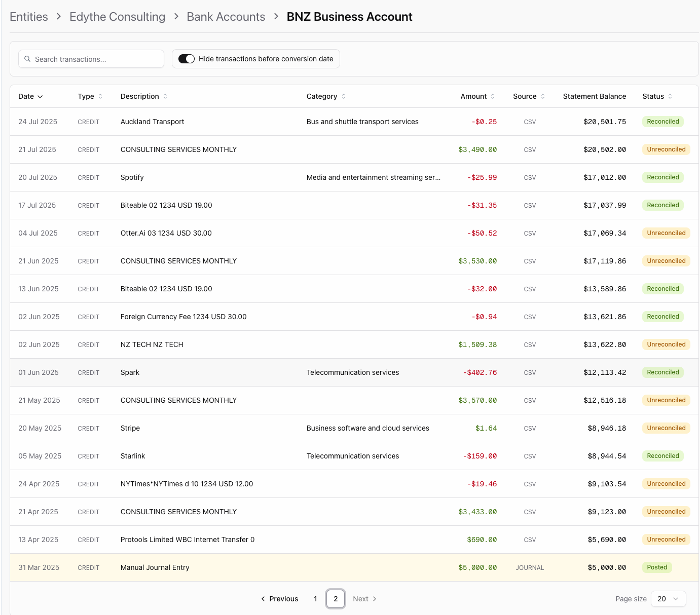Open the Page size dropdown
This screenshot has height=615, width=700.
click(668, 599)
